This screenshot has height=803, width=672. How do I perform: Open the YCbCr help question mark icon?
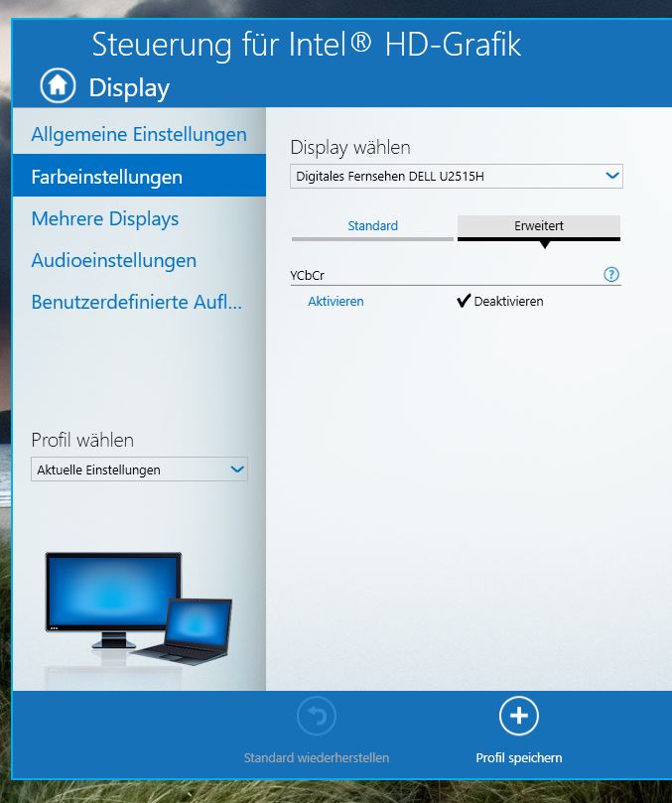[611, 275]
